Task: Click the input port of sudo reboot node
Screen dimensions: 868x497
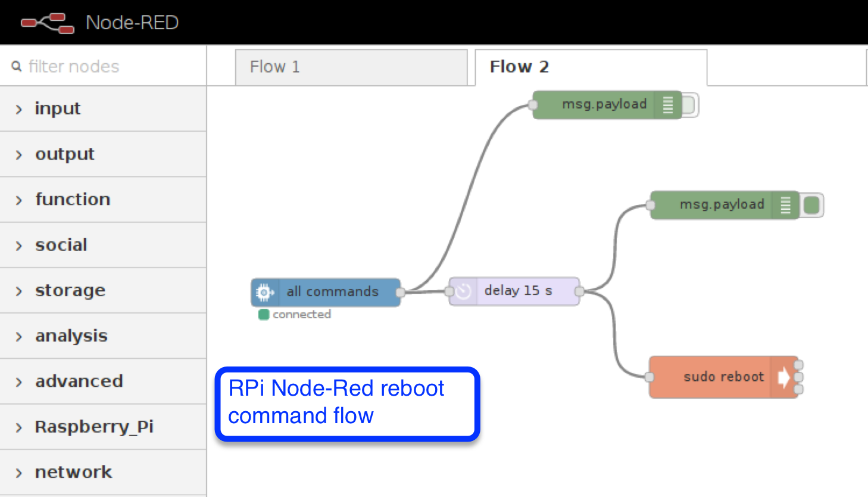Action: pos(650,377)
